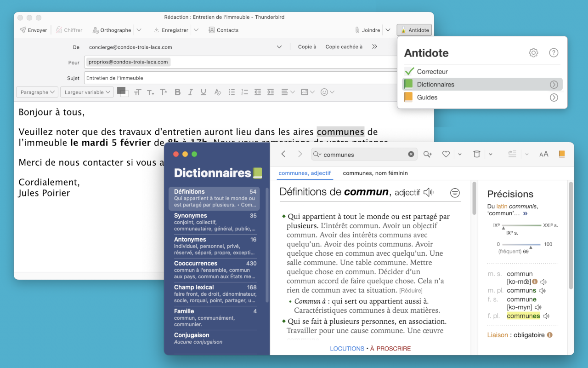Add word to favorites heart
The width and height of the screenshot is (588, 368).
(446, 155)
